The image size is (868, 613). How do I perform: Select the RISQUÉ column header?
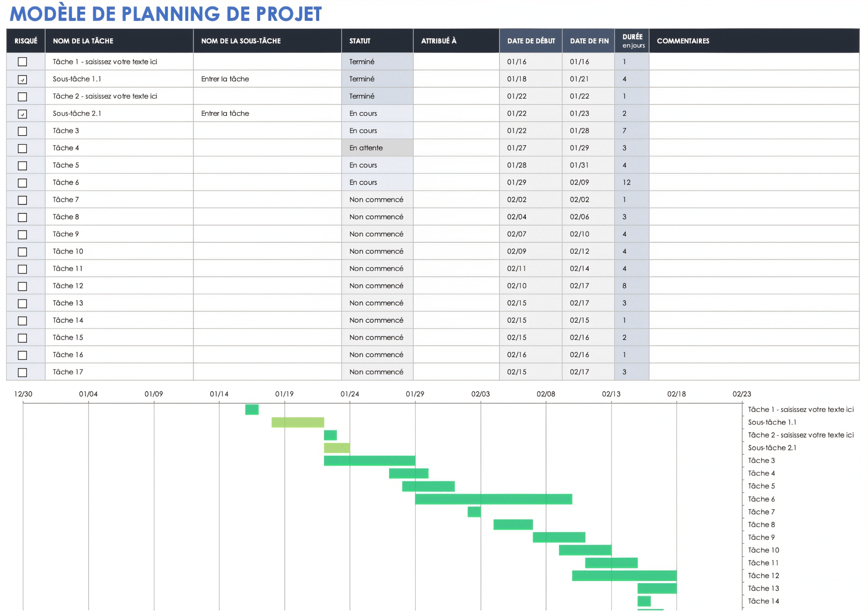click(26, 41)
